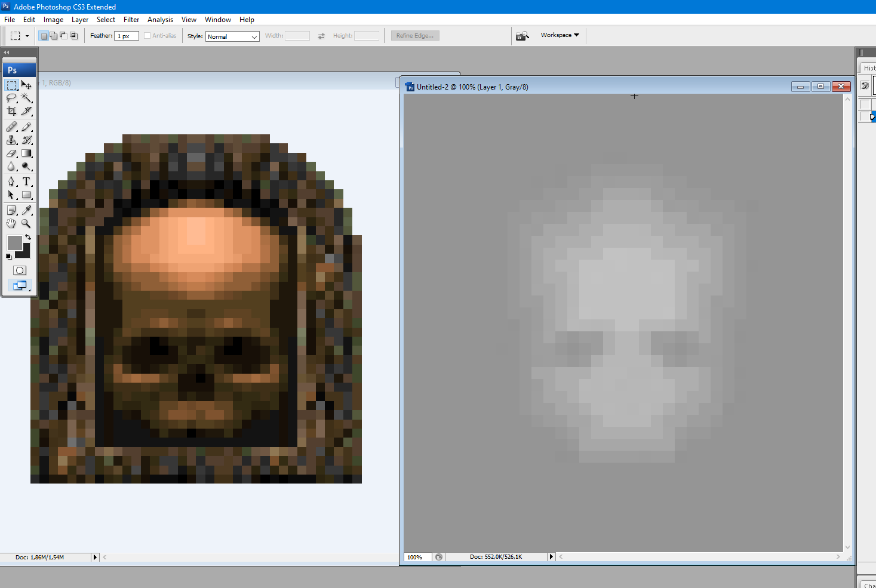Select the Magic Wand tool
Image resolution: width=876 pixels, height=588 pixels.
[26, 98]
